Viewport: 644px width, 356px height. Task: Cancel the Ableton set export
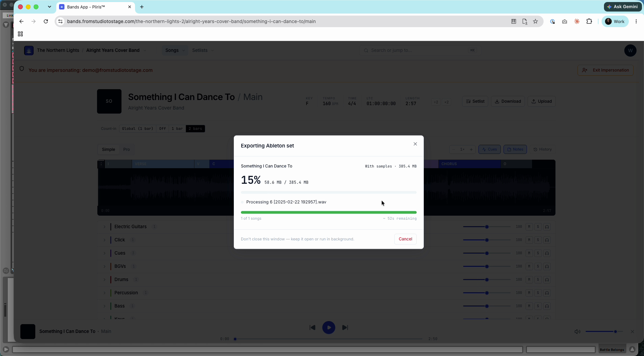(x=405, y=239)
